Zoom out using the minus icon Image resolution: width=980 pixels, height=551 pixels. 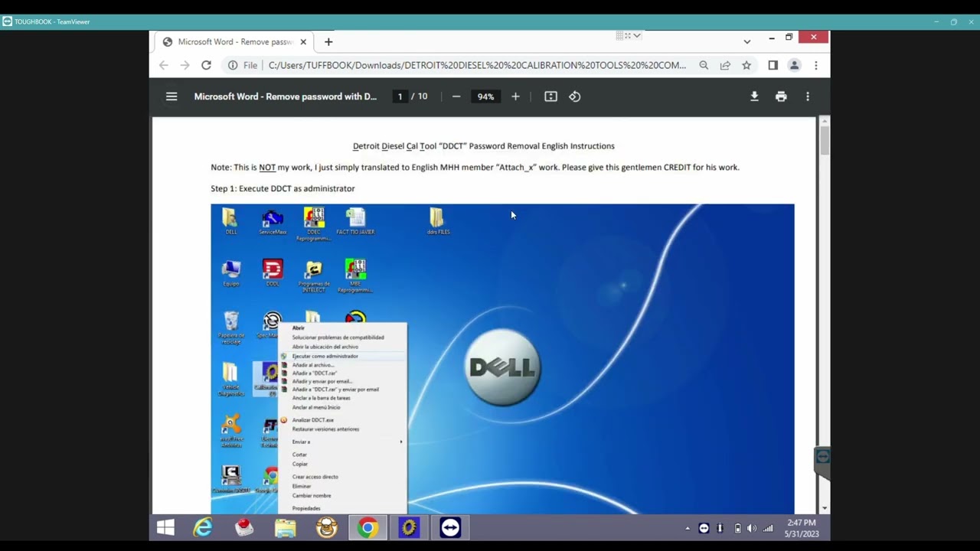click(456, 96)
